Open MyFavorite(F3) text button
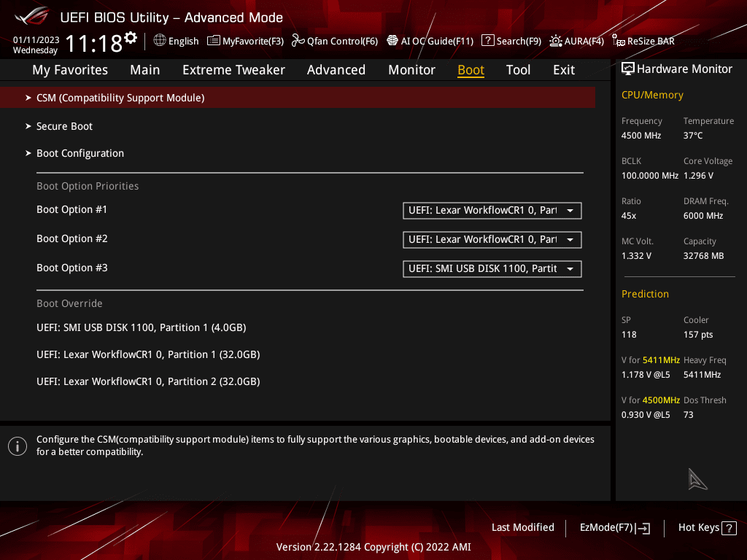 click(x=253, y=41)
